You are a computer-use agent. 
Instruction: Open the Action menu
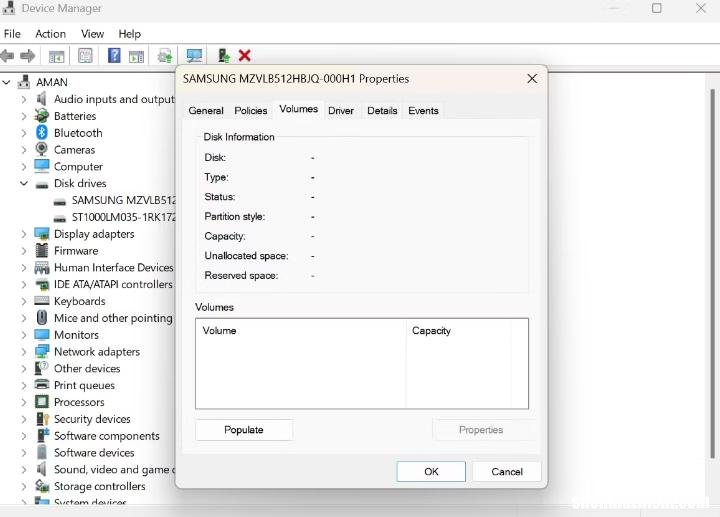51,34
